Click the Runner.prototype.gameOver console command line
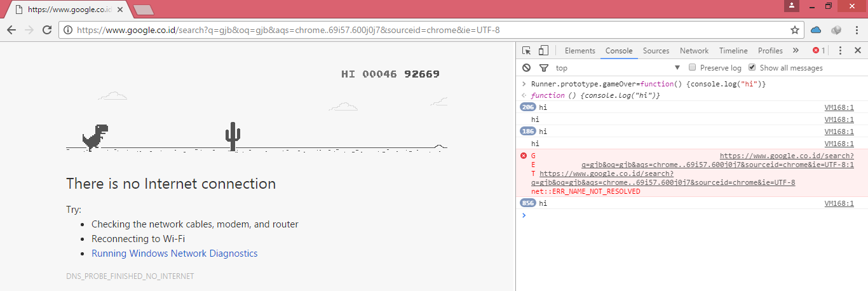The height and width of the screenshot is (291, 868). click(x=649, y=84)
